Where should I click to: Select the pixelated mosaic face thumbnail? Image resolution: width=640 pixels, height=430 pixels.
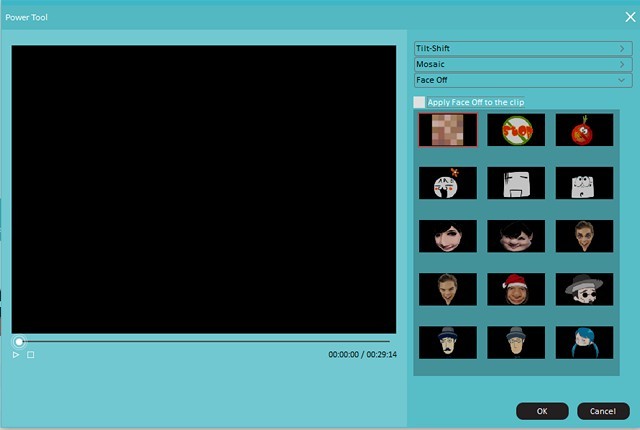448,130
